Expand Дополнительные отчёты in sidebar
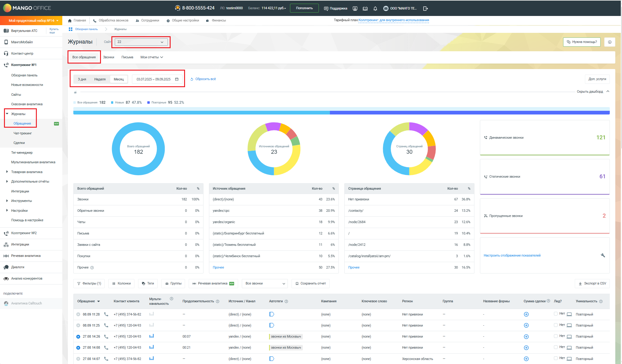The width and height of the screenshot is (622, 364). (7, 182)
